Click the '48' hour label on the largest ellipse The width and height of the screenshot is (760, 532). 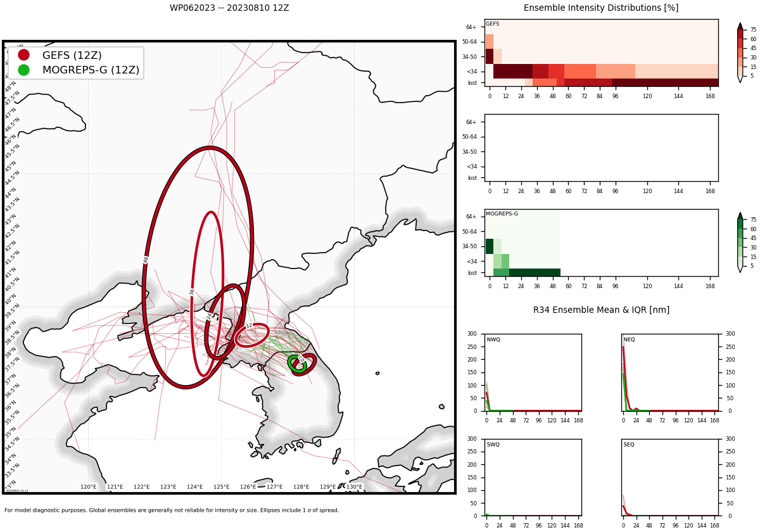[x=146, y=260]
